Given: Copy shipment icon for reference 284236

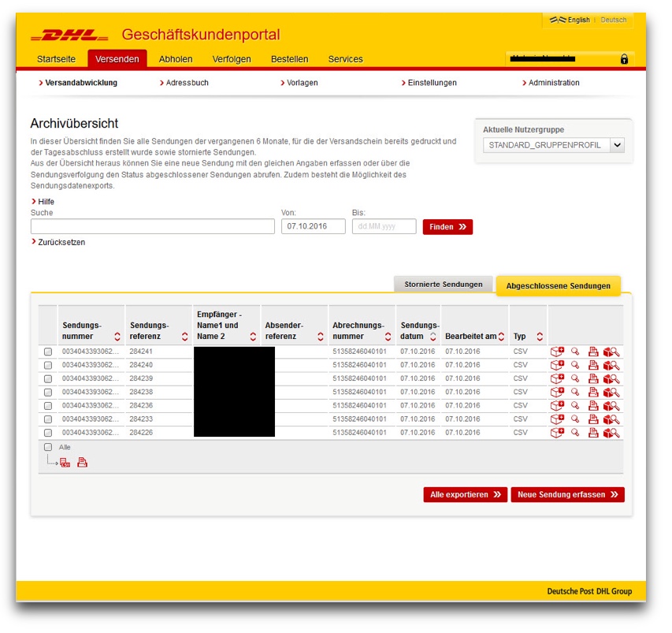Looking at the screenshot, I should (557, 406).
